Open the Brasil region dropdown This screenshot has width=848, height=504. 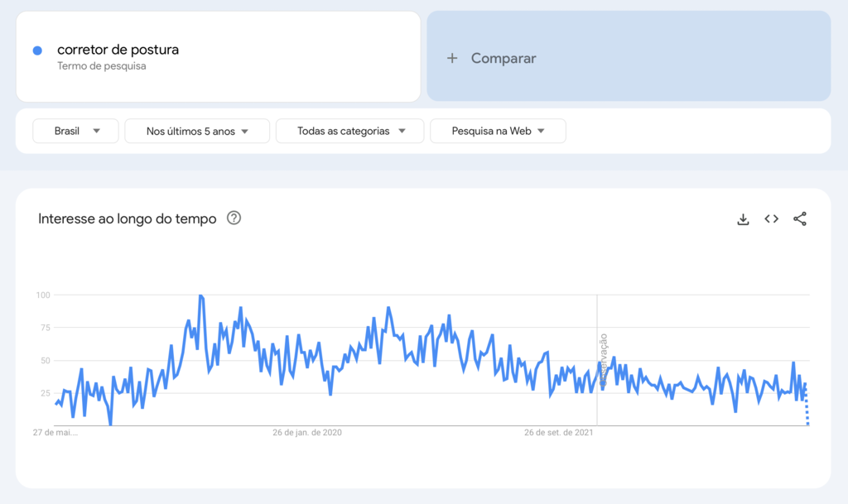75,131
